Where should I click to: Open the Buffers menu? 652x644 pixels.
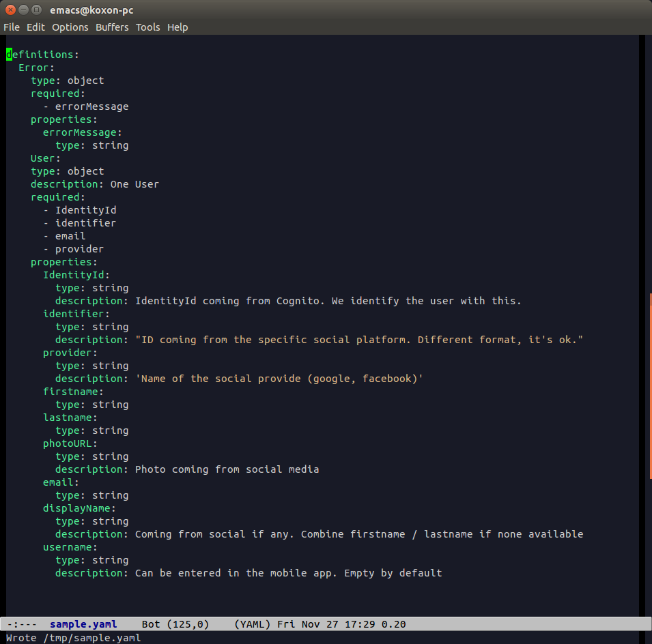tap(112, 27)
